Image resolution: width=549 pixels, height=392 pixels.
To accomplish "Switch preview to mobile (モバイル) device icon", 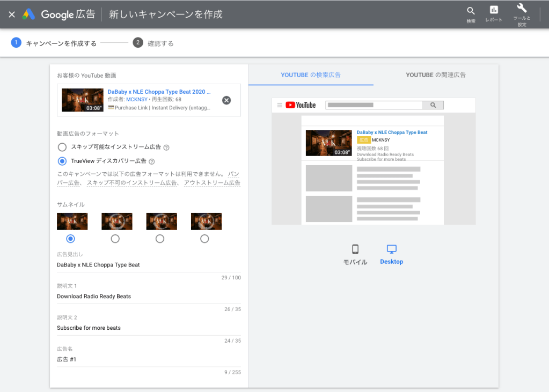I will 355,250.
